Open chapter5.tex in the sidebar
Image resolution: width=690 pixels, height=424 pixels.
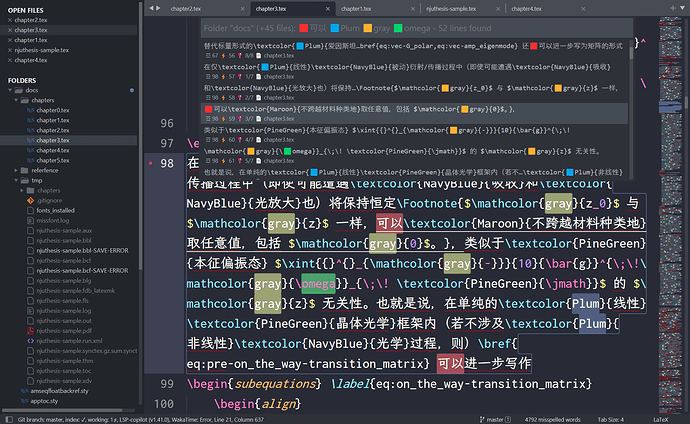click(x=52, y=160)
